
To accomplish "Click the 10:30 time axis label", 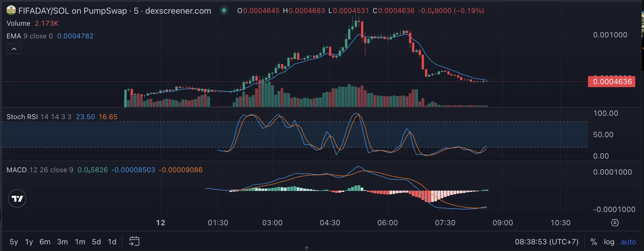I will (x=561, y=223).
